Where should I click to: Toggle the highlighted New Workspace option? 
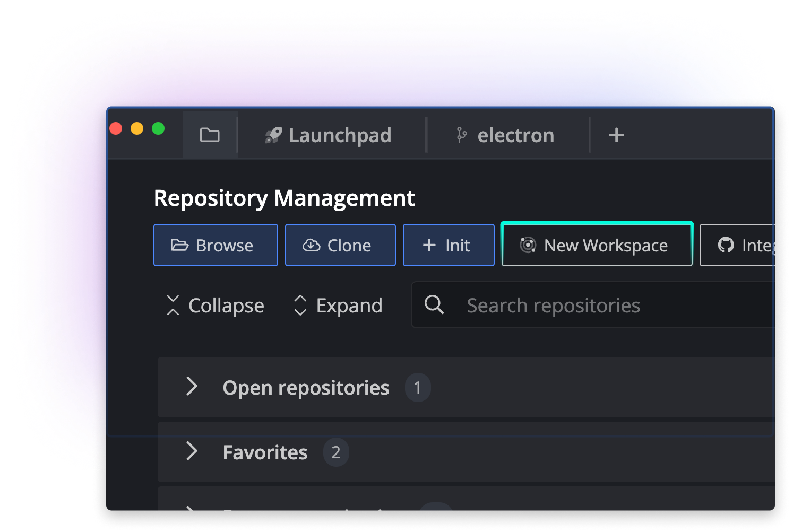coord(596,245)
